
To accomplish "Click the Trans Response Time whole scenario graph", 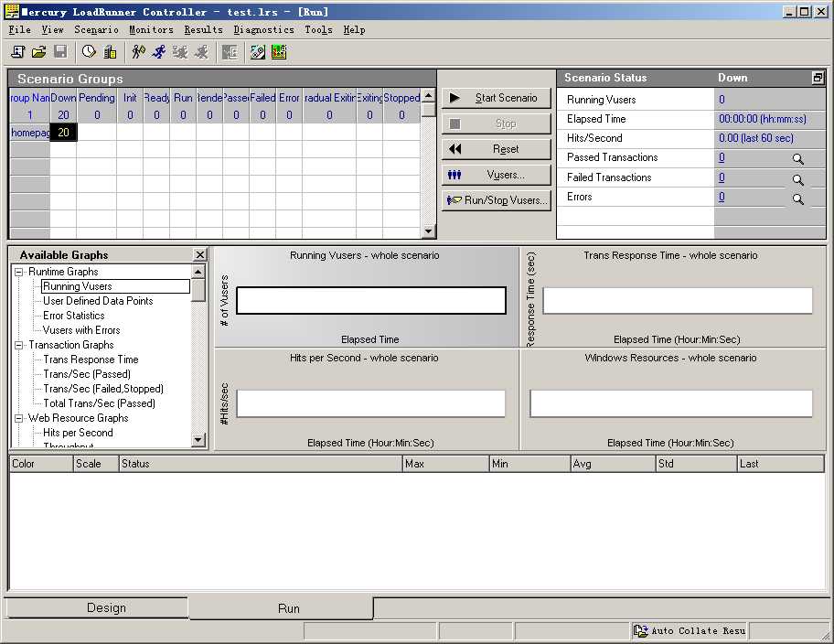I will click(x=673, y=297).
